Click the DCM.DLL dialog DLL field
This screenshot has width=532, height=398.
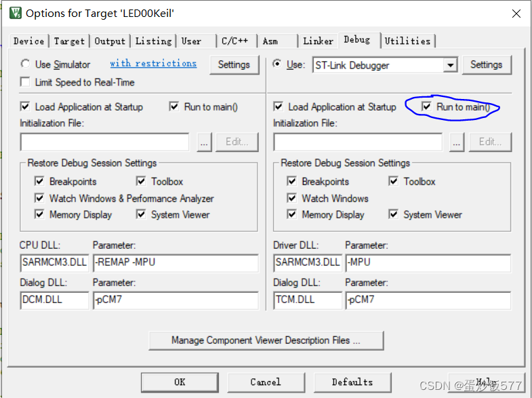[54, 300]
